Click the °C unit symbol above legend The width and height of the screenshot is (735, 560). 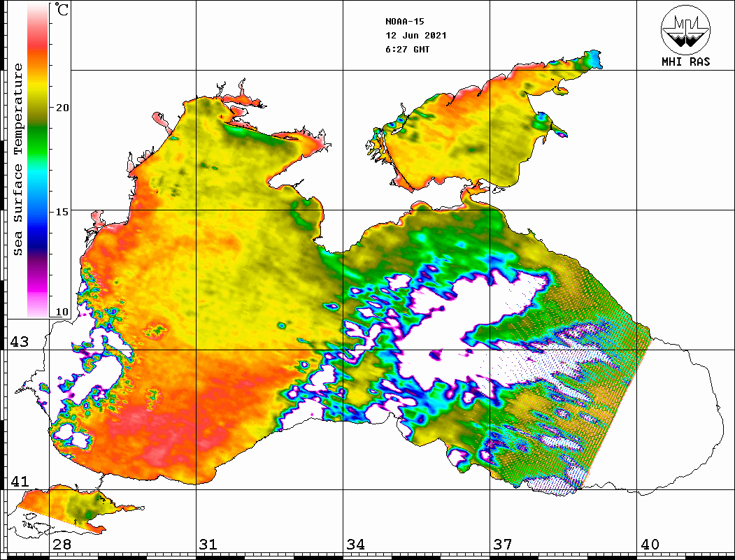(62, 11)
